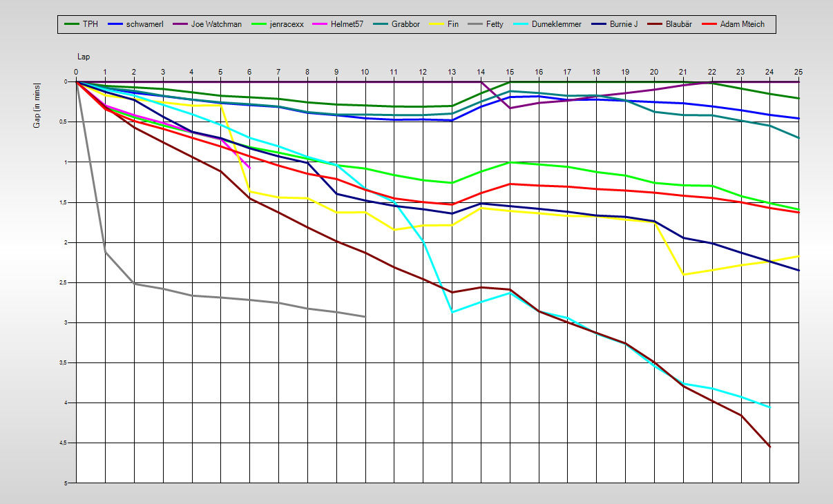
Task: Click the 'Lap' axis title
Action: pyautogui.click(x=83, y=57)
